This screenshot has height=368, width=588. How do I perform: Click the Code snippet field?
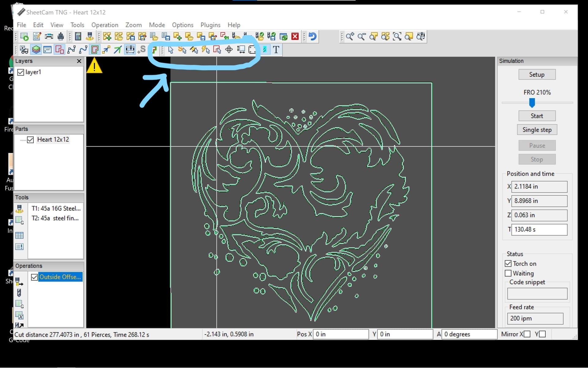(537, 293)
